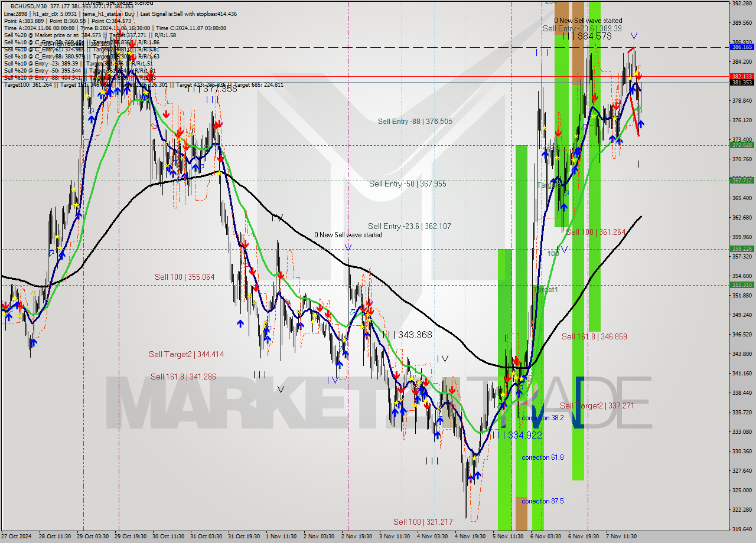Select the 'correction 38.2' label
This screenshot has height=543, width=756.
(542, 417)
